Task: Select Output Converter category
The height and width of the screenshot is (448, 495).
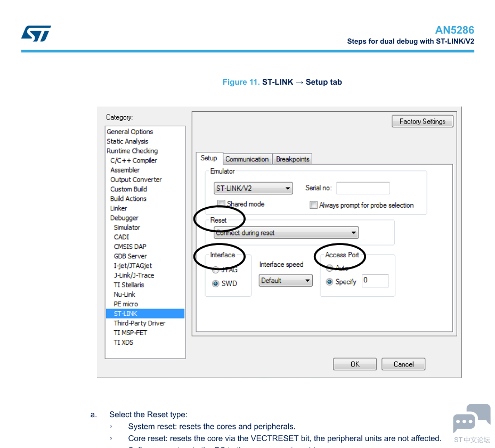Action: click(x=136, y=180)
